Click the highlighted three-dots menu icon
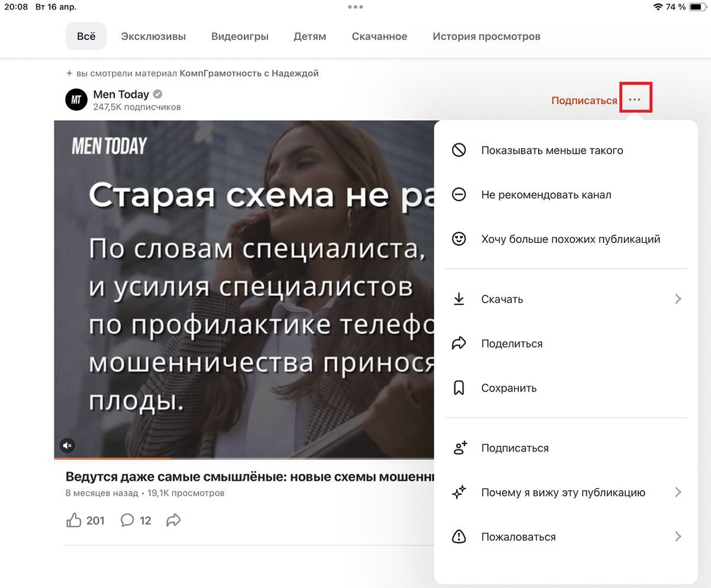Image resolution: width=711 pixels, height=588 pixels. [635, 99]
